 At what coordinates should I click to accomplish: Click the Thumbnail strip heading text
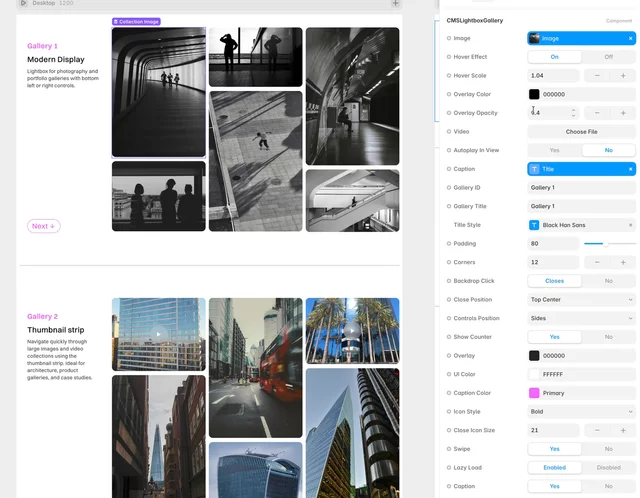[x=56, y=330]
